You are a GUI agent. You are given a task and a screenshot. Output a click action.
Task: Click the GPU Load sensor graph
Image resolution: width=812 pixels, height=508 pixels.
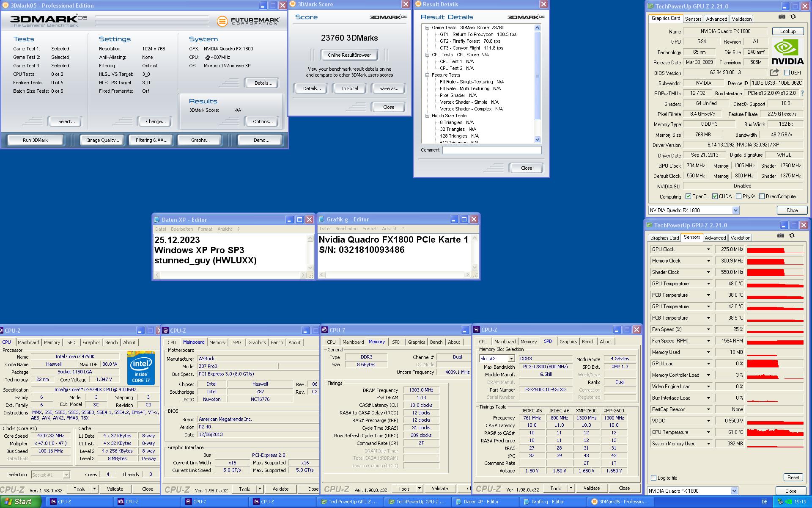pos(775,364)
